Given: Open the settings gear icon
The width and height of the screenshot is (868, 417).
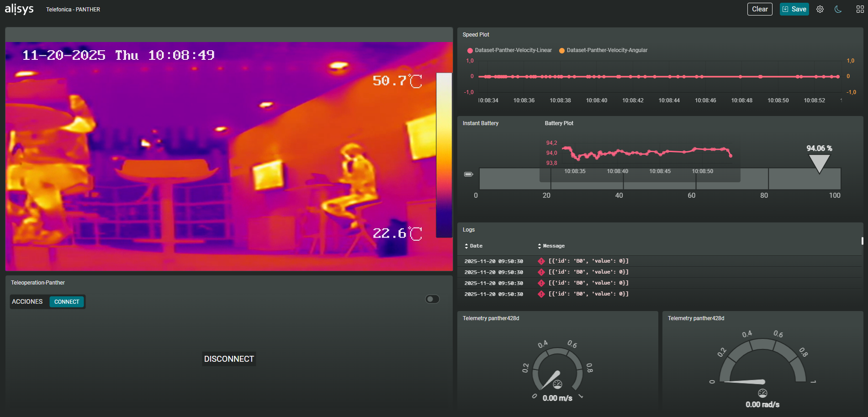Looking at the screenshot, I should (820, 9).
